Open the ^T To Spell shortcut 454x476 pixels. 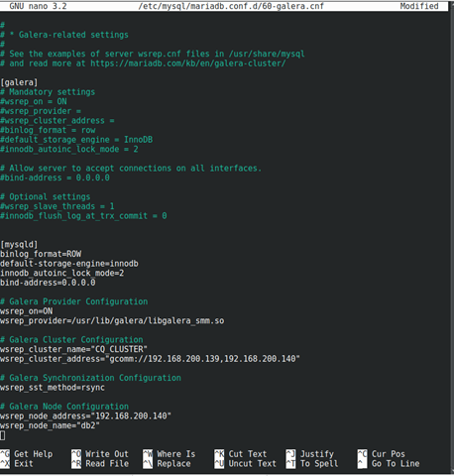(x=312, y=464)
